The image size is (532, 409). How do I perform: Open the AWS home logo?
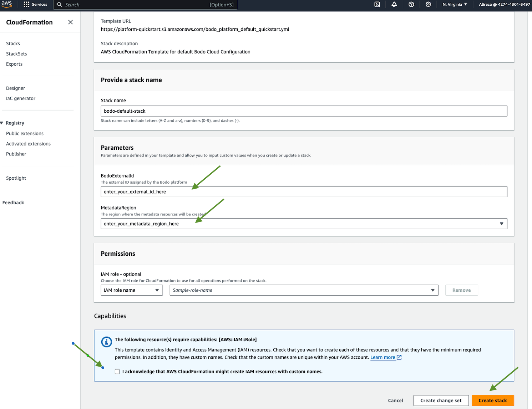(6, 4)
